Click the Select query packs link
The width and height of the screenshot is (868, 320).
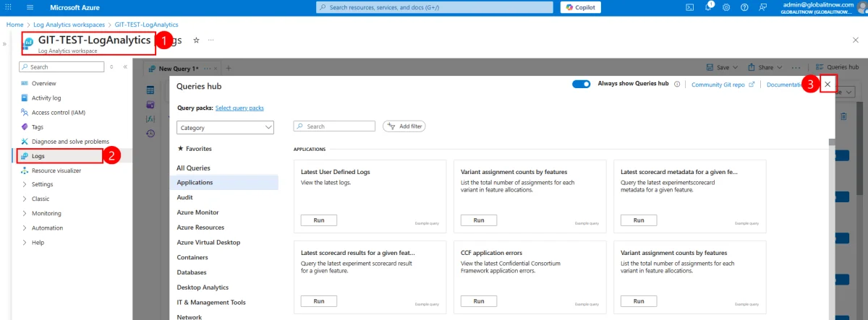click(x=239, y=108)
